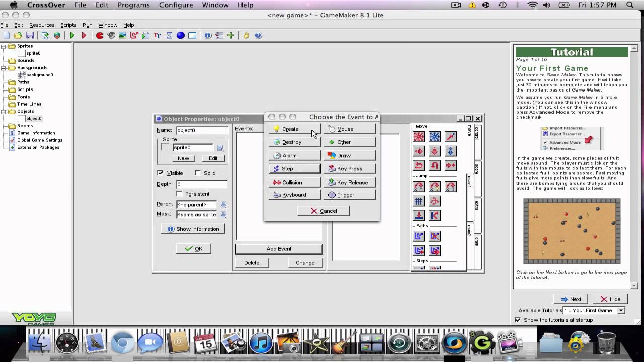Image resolution: width=644 pixels, height=362 pixels.
Task: Choose the Key Press event
Action: click(350, 169)
